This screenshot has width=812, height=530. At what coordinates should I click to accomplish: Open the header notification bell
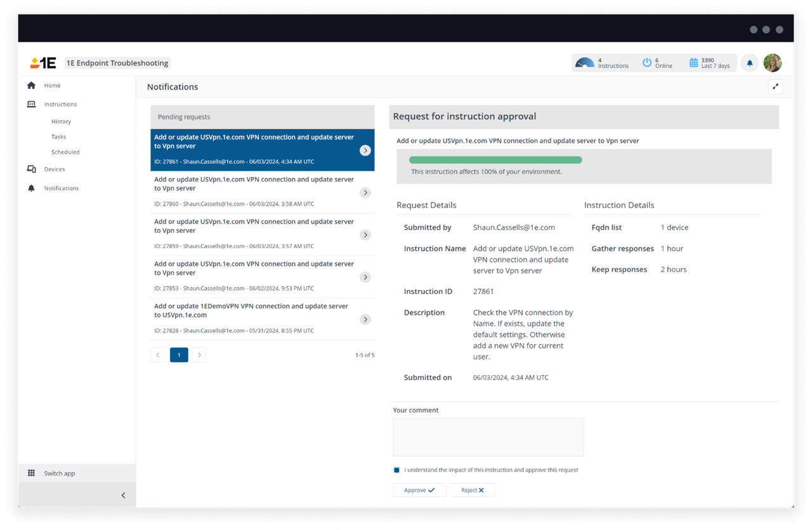click(750, 63)
